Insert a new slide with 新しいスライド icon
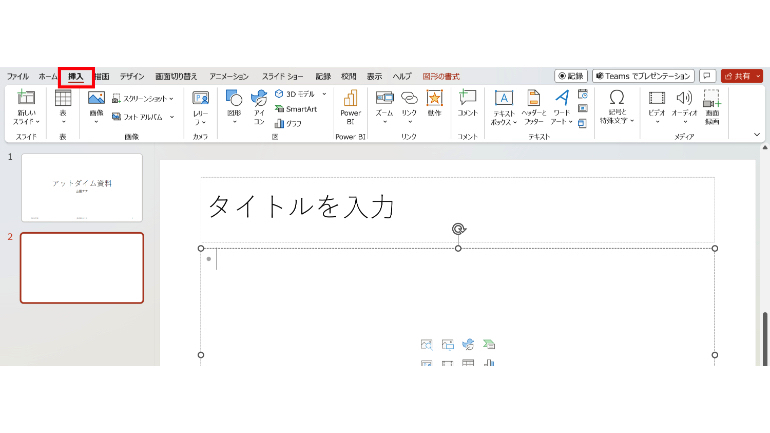The height and width of the screenshot is (433, 770). tap(26, 98)
